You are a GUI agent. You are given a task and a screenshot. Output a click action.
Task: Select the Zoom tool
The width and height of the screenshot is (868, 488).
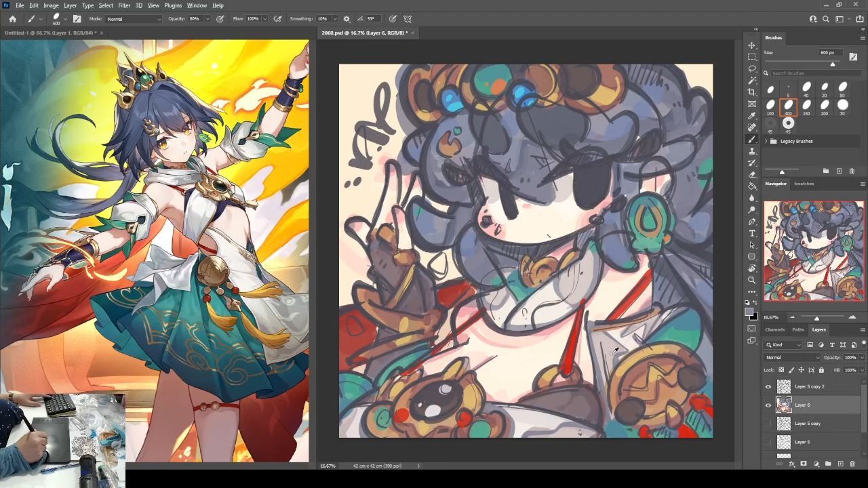751,280
